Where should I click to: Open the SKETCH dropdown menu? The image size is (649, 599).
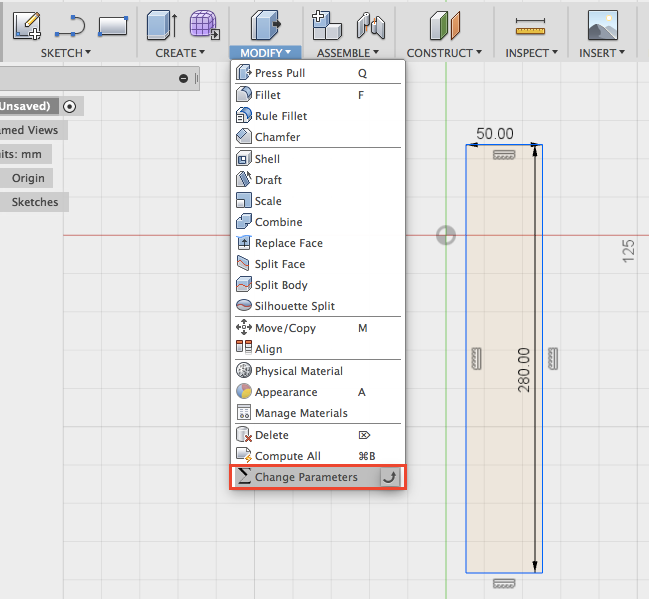(x=65, y=53)
